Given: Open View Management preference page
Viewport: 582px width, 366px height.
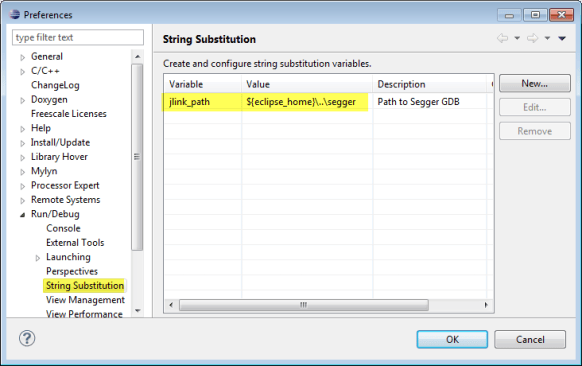Looking at the screenshot, I should coord(85,300).
